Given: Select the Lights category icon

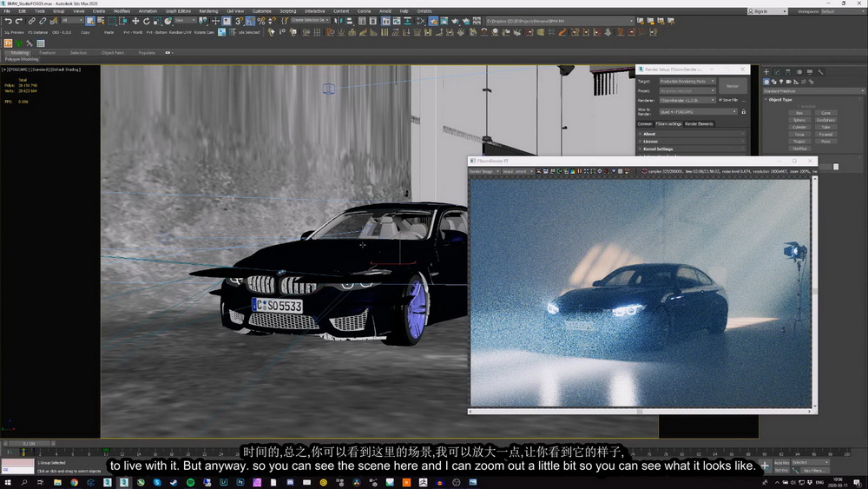Looking at the screenshot, I should pos(781,82).
